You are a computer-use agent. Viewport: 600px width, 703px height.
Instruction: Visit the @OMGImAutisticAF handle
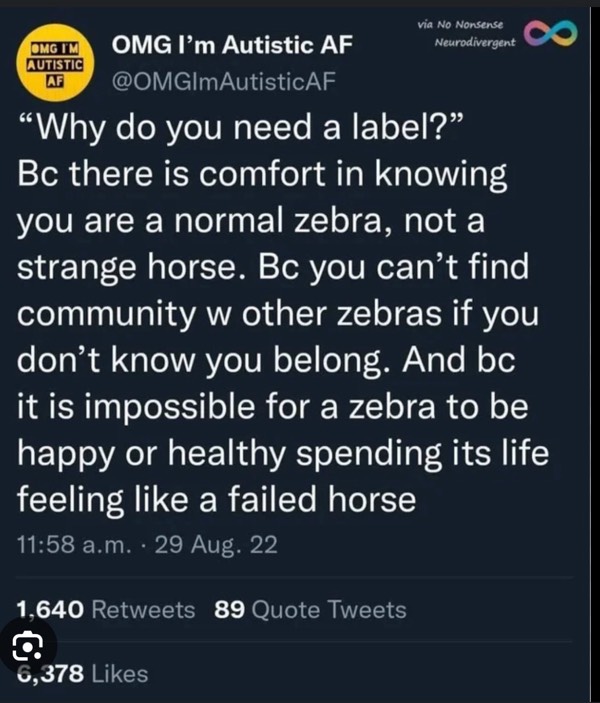point(224,81)
